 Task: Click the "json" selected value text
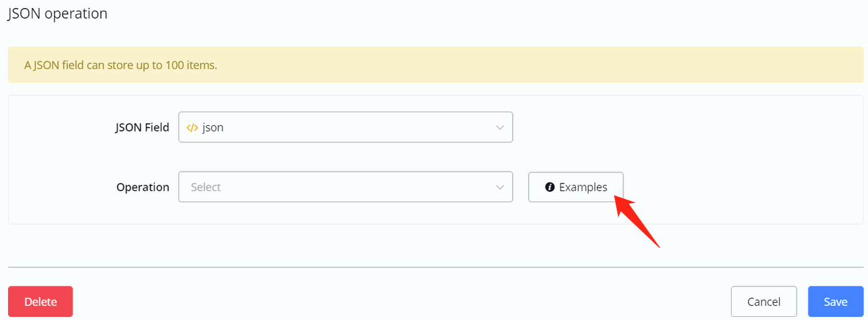click(213, 128)
